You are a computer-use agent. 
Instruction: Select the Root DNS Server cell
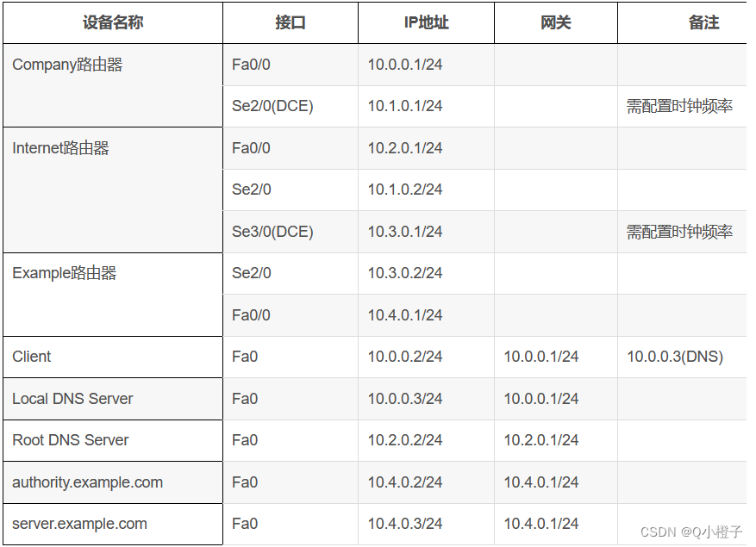click(113, 440)
